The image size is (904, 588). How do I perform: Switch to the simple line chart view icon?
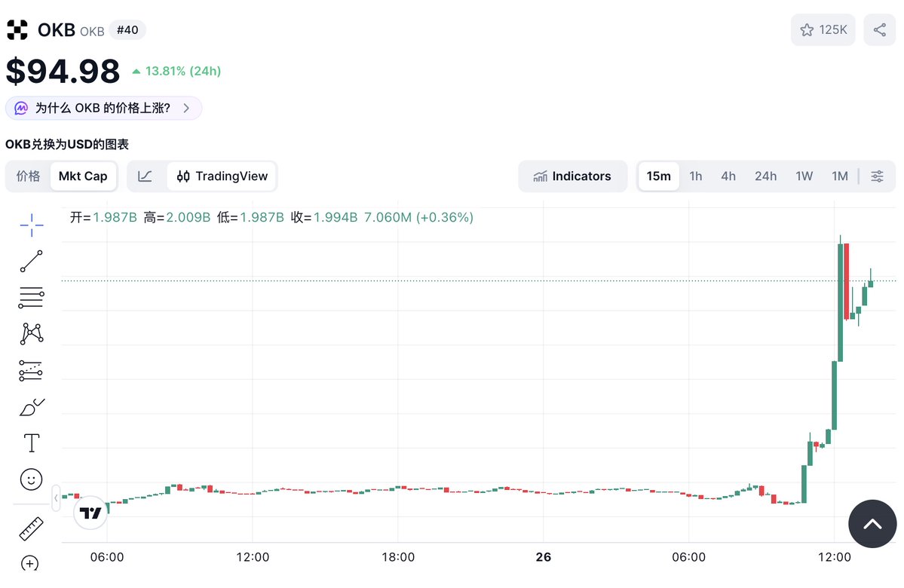point(146,176)
